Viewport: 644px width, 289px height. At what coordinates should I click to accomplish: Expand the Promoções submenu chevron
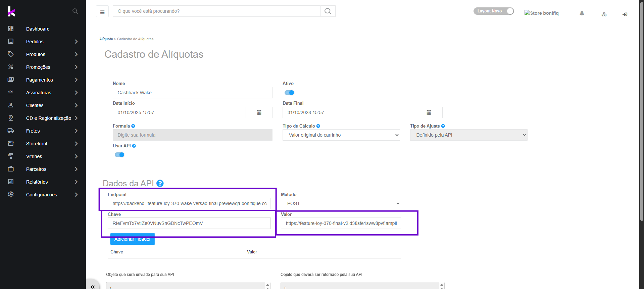[76, 67]
